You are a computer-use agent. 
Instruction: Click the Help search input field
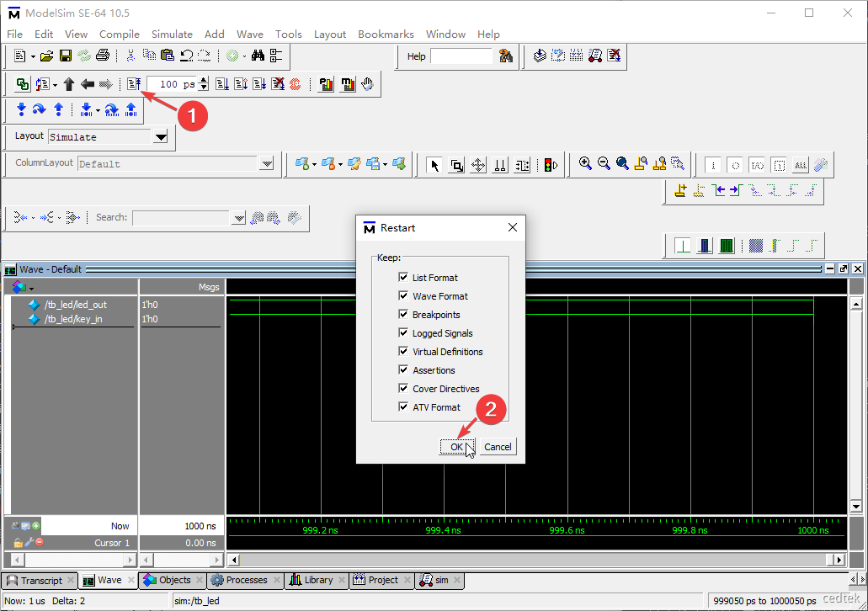[461, 56]
